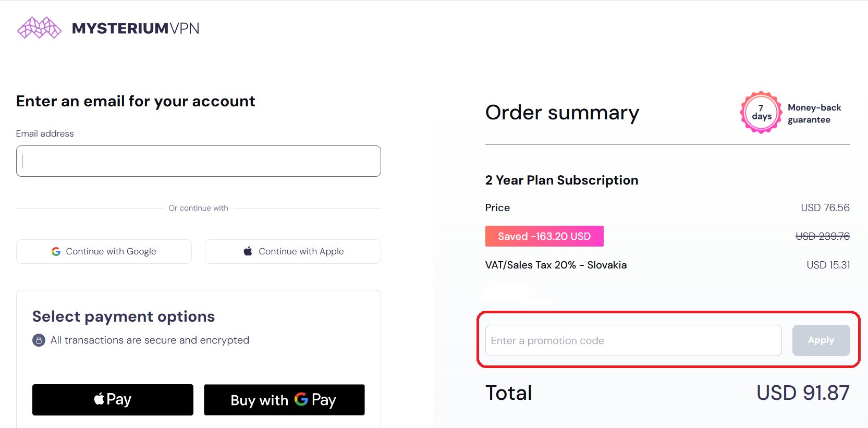Click the Order summary heading
This screenshot has height=428, width=868.
point(562,113)
